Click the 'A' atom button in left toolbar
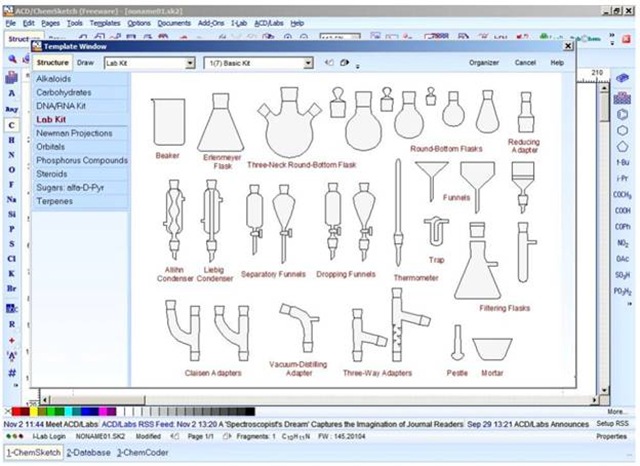640x466 pixels. [11, 93]
